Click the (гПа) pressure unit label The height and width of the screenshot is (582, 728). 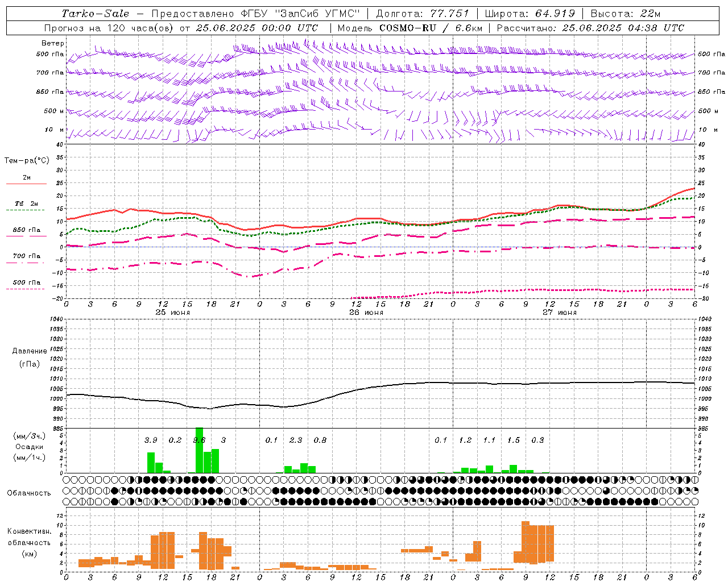pyautogui.click(x=30, y=364)
